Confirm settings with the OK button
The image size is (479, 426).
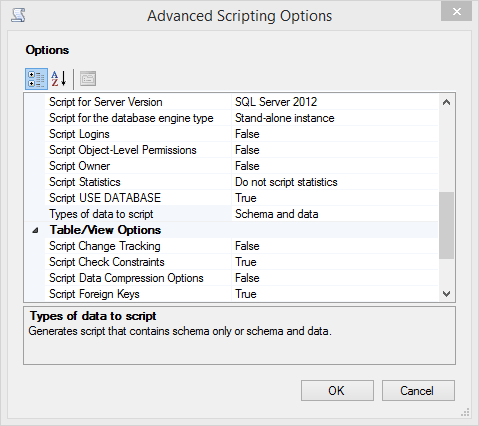point(337,390)
